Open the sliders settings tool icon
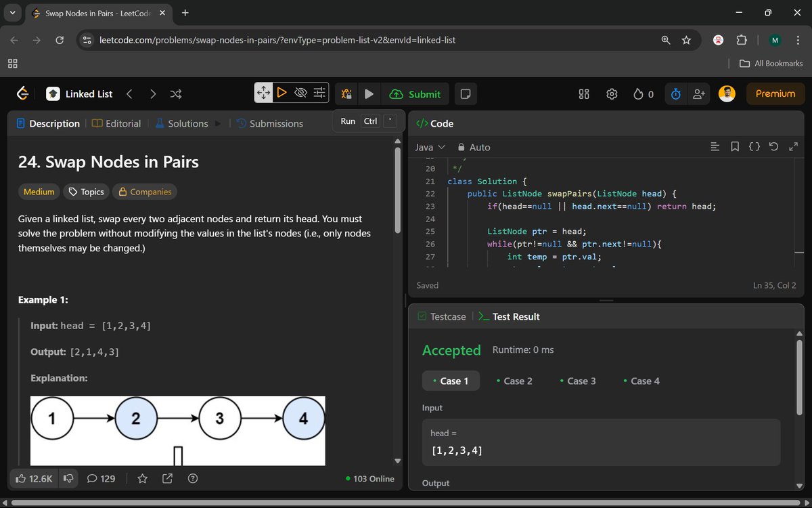 click(x=320, y=93)
